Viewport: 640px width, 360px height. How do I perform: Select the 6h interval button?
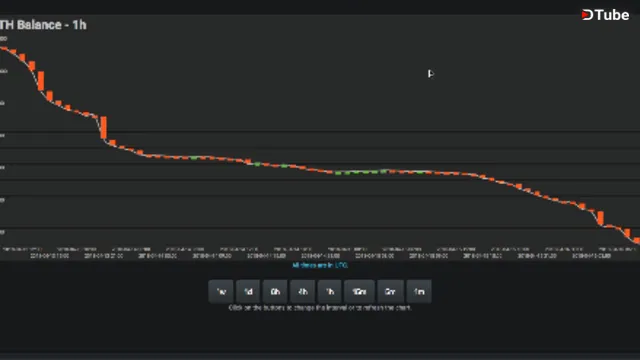pos(275,291)
